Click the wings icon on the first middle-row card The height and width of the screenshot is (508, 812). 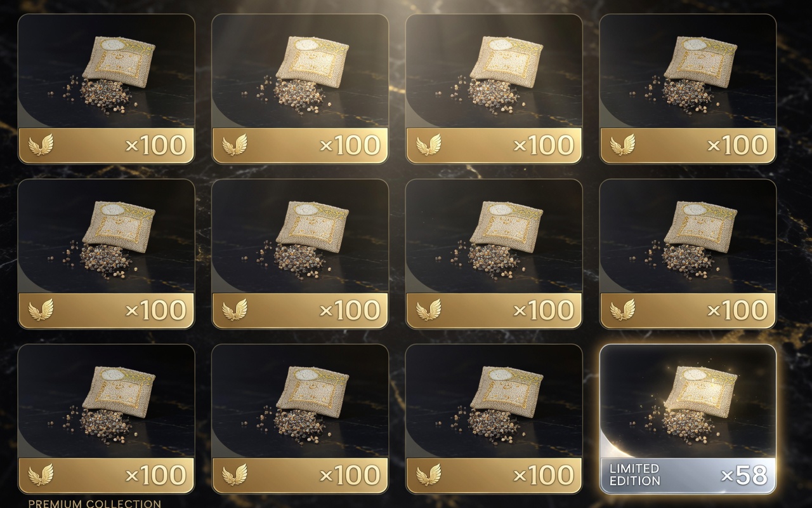pyautogui.click(x=41, y=311)
